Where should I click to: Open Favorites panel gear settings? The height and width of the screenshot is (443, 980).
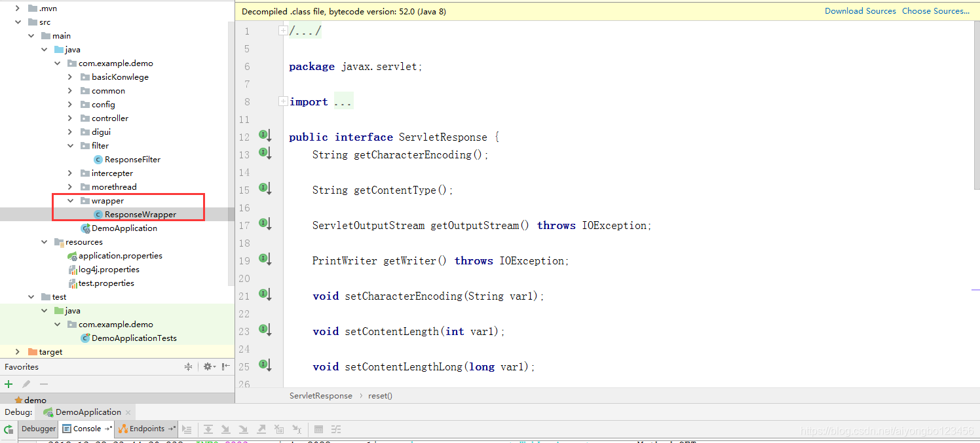click(209, 367)
